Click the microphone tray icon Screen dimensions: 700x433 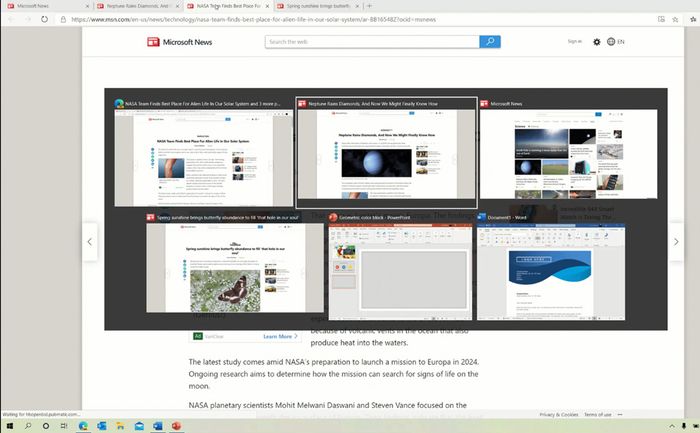(683, 426)
